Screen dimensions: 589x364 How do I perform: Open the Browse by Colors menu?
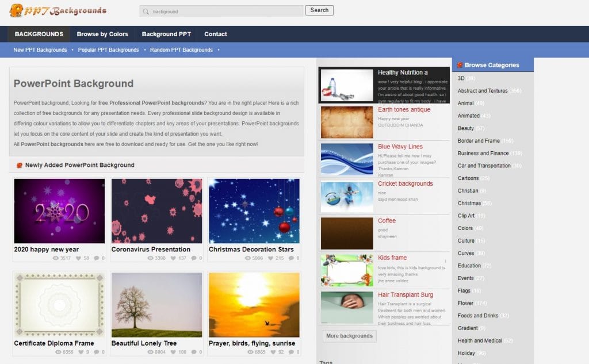point(102,34)
